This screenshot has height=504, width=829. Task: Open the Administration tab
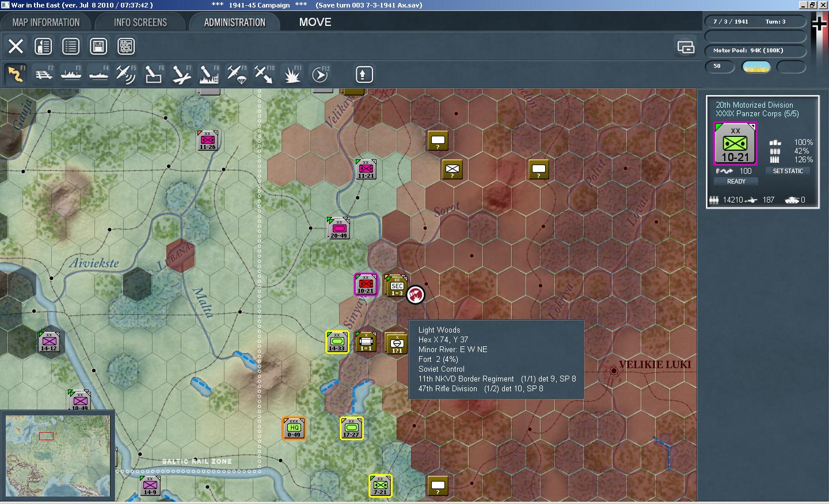point(235,22)
